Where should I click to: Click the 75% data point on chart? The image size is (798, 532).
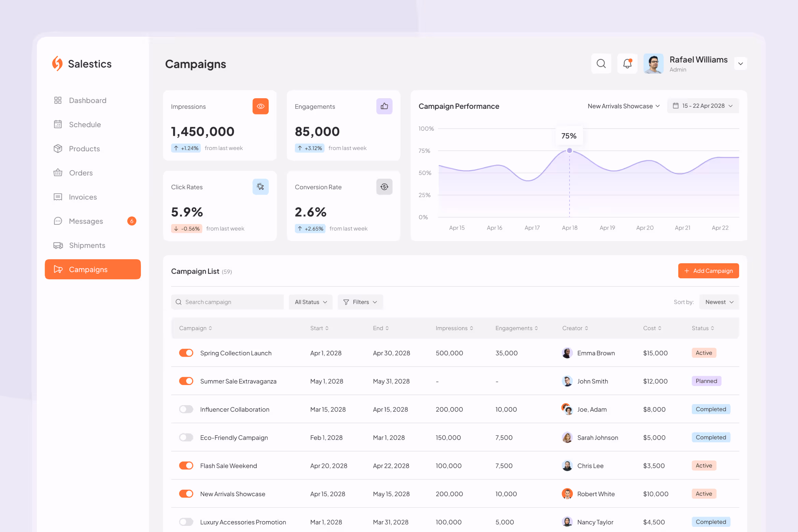[x=569, y=151]
